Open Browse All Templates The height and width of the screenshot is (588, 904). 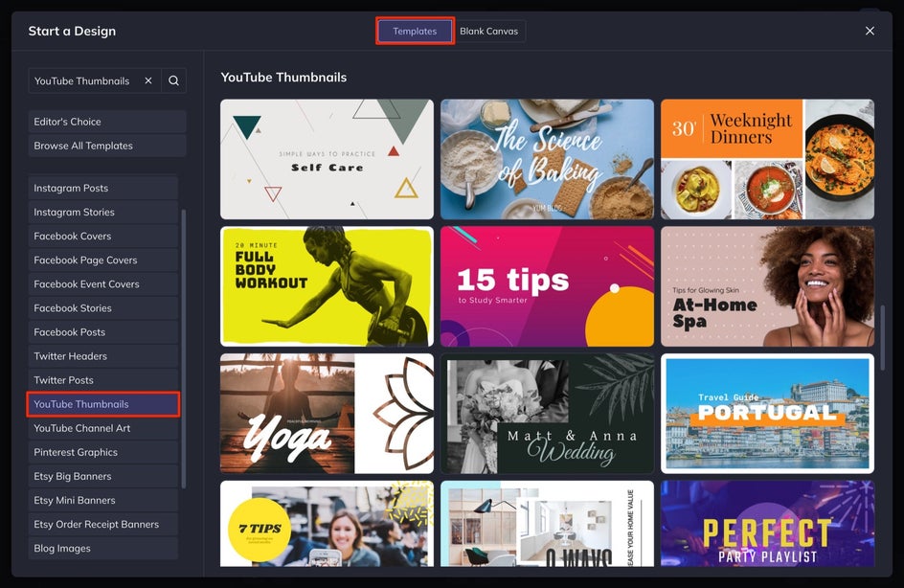pos(106,146)
